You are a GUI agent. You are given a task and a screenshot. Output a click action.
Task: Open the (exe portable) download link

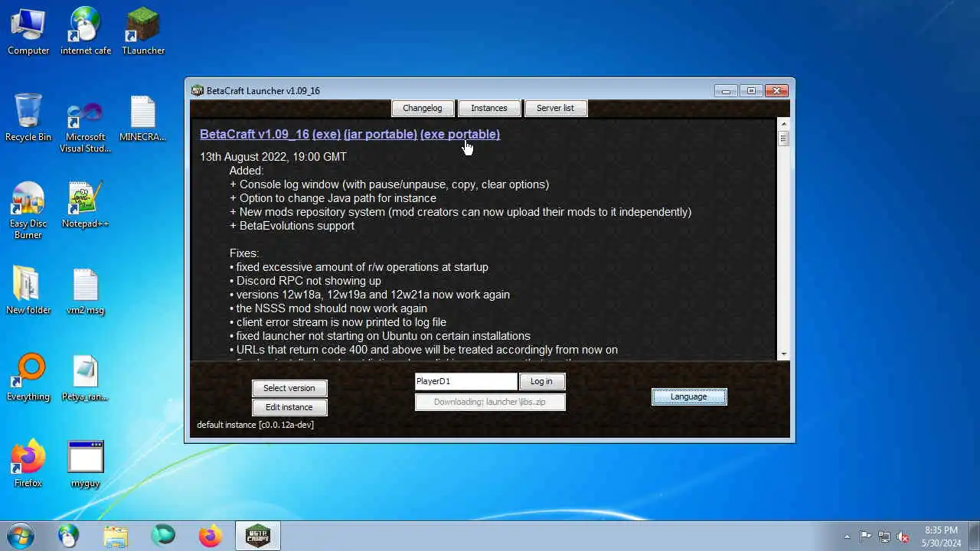460,134
